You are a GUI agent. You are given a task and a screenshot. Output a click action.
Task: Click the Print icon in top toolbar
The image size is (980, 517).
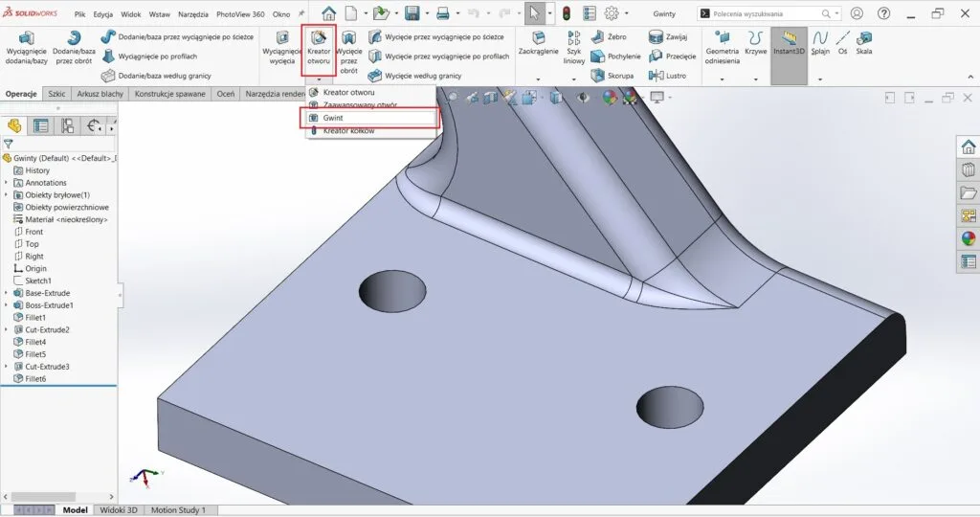442,13
